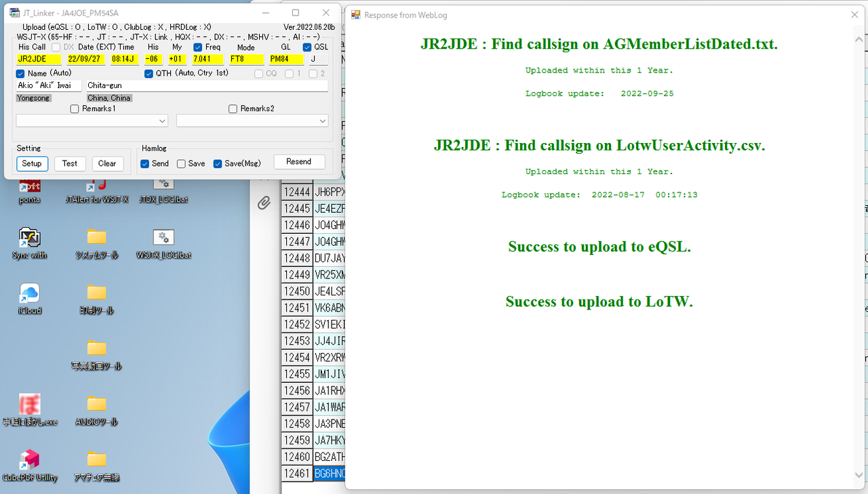
Task: Click the GL field PM84
Action: click(285, 59)
